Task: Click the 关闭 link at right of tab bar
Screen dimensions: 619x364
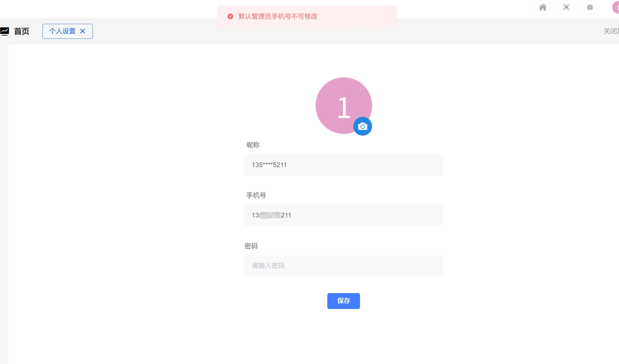Action: pyautogui.click(x=611, y=31)
